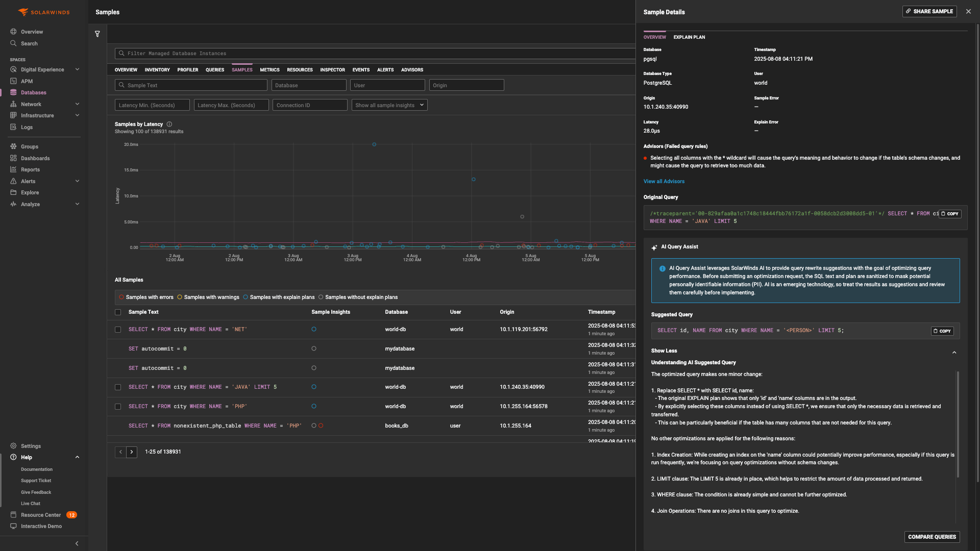Click the copy icon for Original Query
This screenshot has width=980, height=551.
(x=950, y=214)
